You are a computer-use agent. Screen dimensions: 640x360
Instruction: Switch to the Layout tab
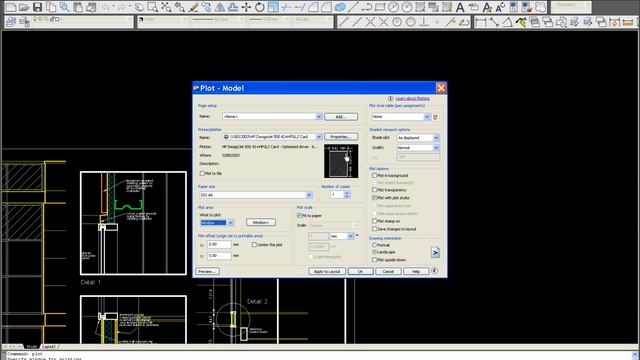point(49,347)
